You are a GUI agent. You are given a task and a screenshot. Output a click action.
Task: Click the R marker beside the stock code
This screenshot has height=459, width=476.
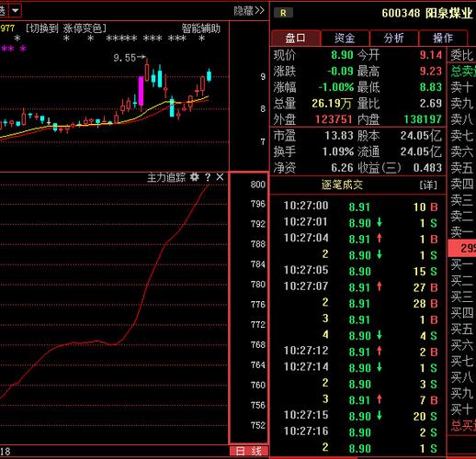click(x=283, y=13)
